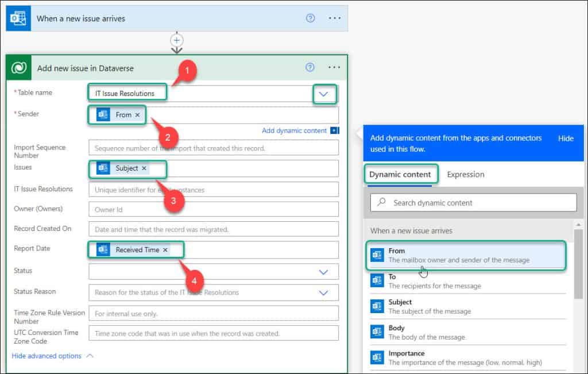
Task: Insert the To recipients dynamic content item
Action: pyautogui.click(x=467, y=281)
